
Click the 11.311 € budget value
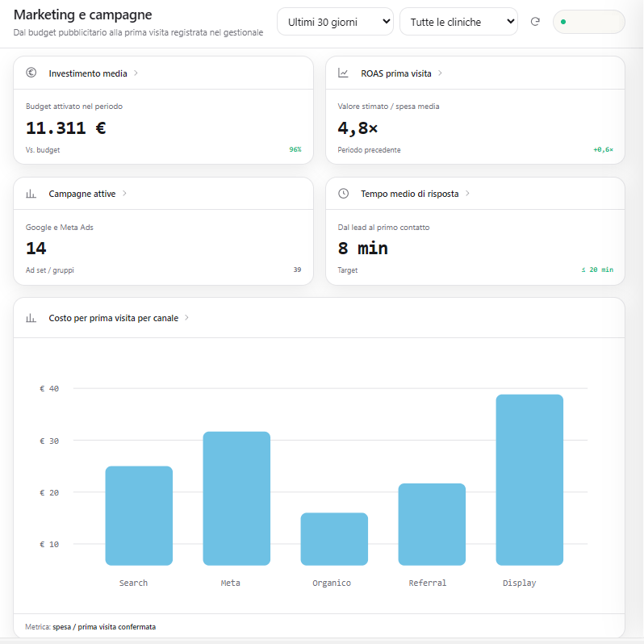point(65,128)
